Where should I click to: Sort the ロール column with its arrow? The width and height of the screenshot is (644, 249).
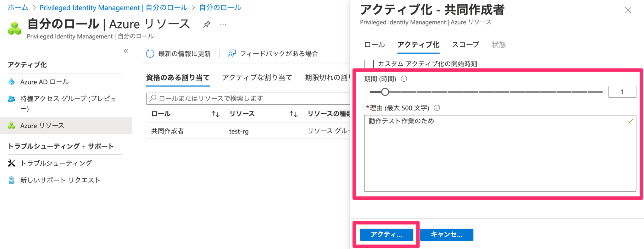click(x=215, y=114)
